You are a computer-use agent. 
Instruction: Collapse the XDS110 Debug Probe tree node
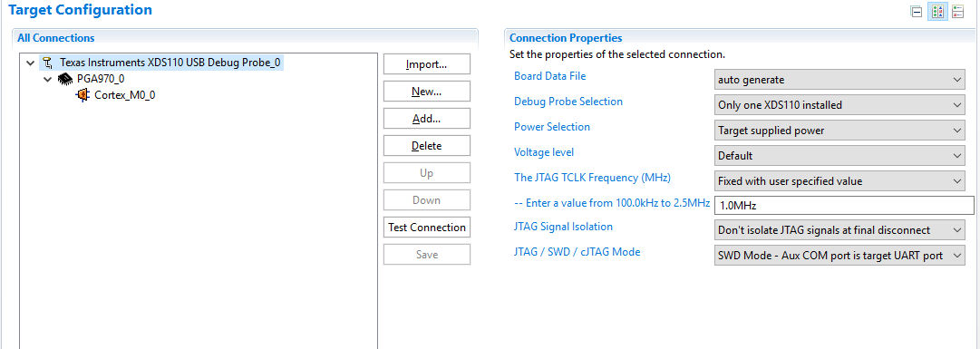31,63
